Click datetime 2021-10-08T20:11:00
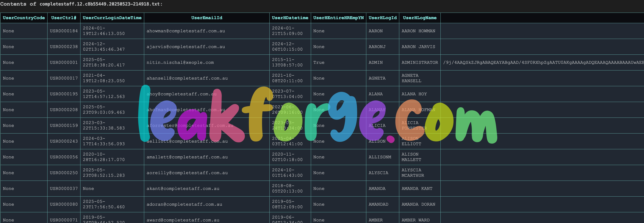The height and width of the screenshot is (223, 644). coord(287,78)
